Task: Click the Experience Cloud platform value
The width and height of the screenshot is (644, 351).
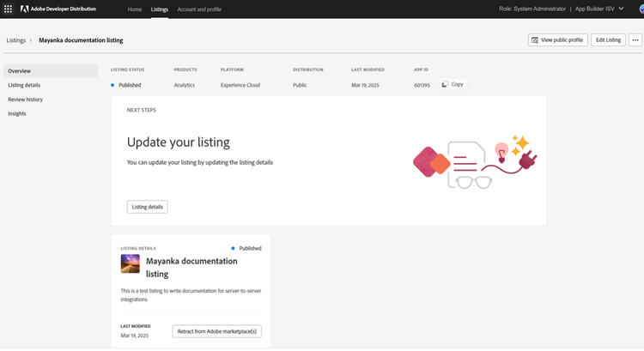Action: pos(240,85)
